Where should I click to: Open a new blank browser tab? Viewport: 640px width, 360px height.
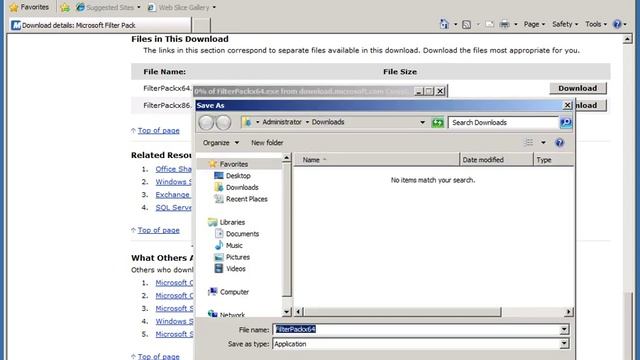(201, 25)
